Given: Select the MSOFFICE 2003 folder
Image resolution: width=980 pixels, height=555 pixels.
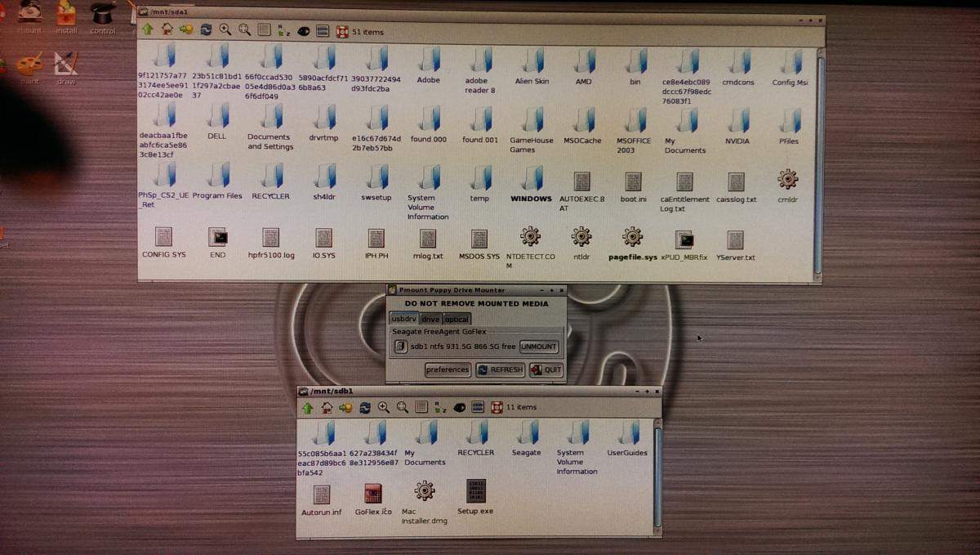Looking at the screenshot, I should tap(634, 131).
